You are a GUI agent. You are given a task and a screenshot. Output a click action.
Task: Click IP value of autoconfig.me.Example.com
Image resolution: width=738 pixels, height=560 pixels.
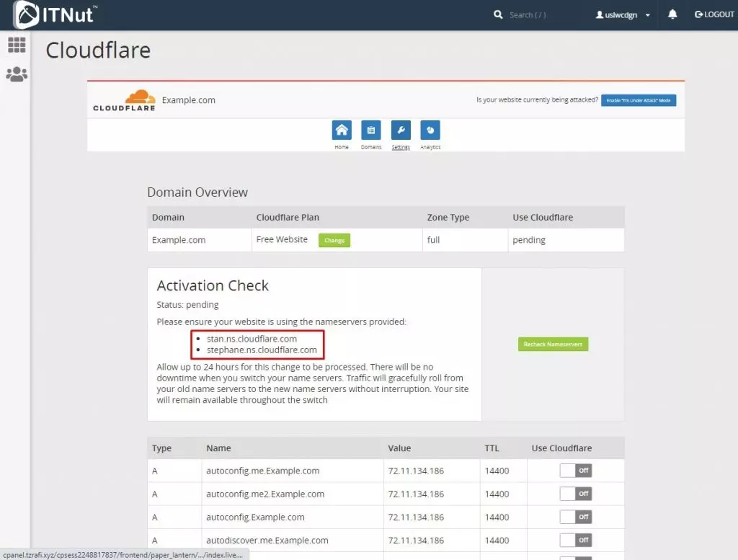(x=416, y=471)
